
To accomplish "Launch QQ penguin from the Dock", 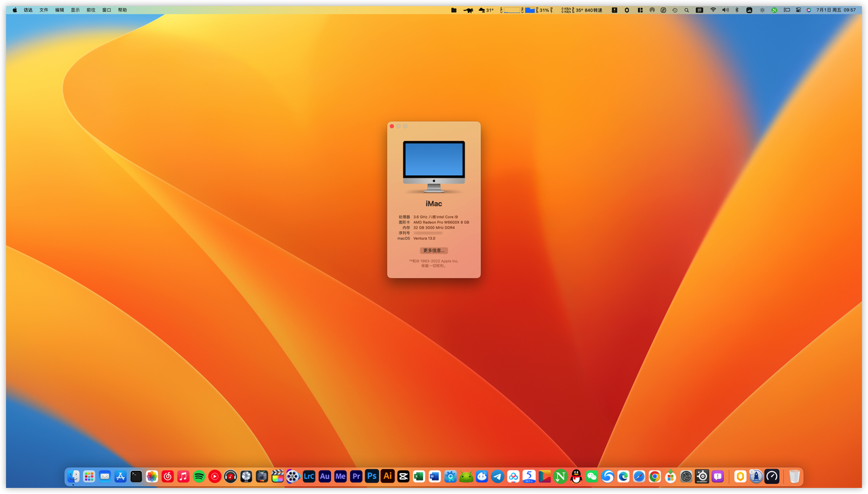I will coord(576,476).
